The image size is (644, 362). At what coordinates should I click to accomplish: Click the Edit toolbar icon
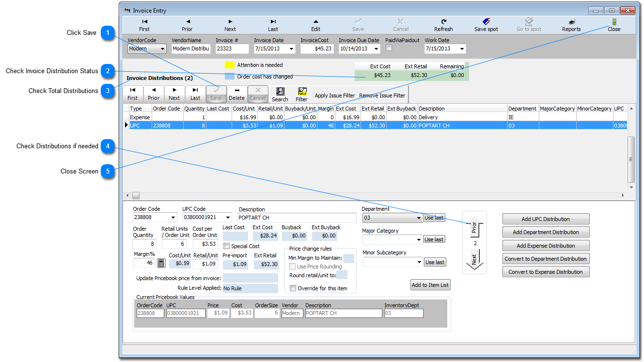pos(315,24)
